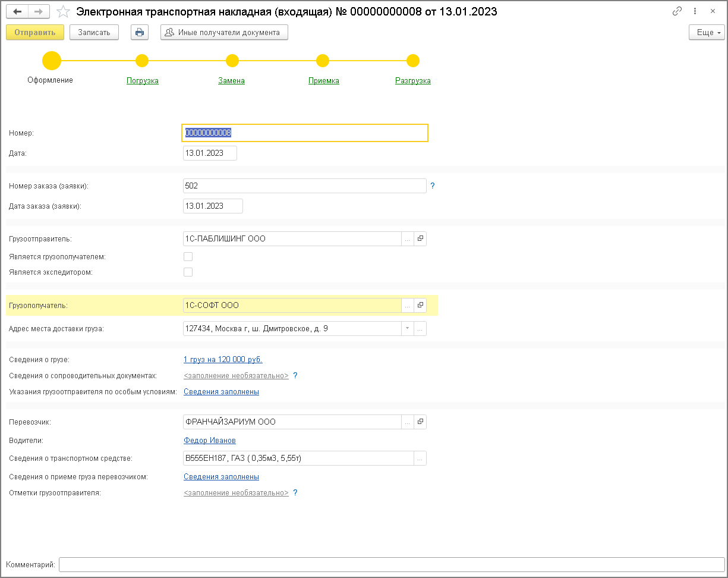Open '1 груз на 120 000 руб.' link
This screenshot has height=578, width=728.
(223, 359)
